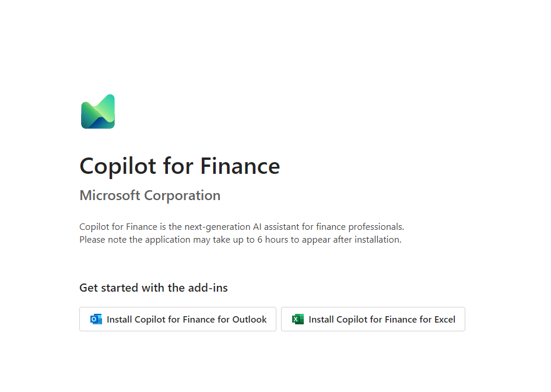Click the word Outlook in the install button label

coord(250,319)
